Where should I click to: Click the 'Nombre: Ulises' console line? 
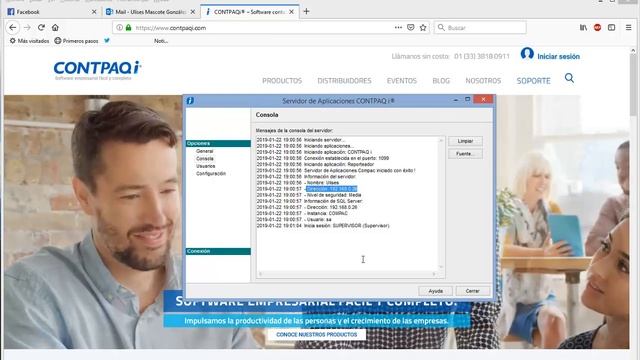point(298,183)
